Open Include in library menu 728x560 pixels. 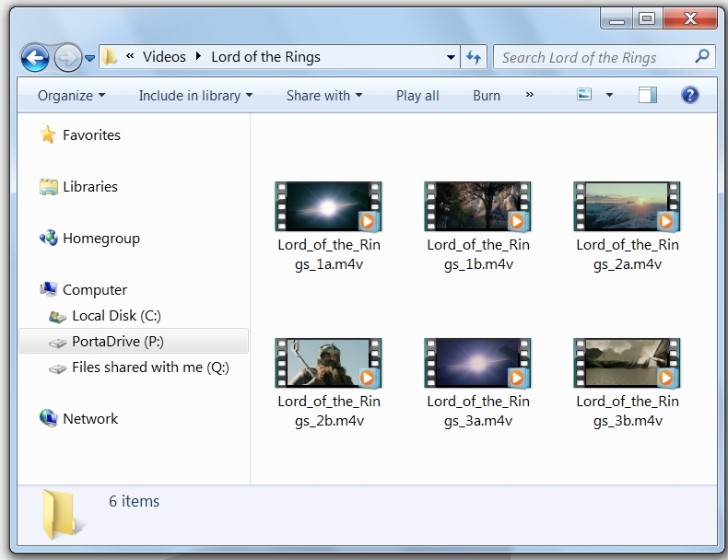point(195,96)
